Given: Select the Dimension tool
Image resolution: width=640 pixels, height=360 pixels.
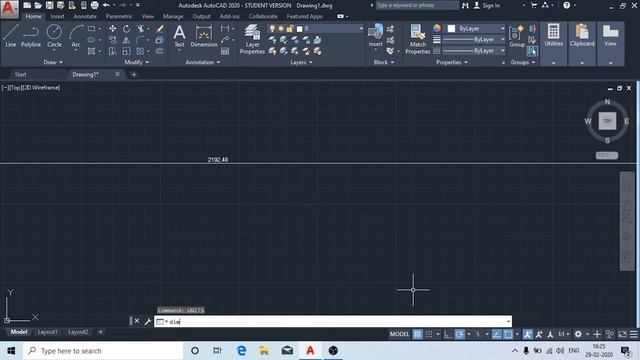Looking at the screenshot, I should (204, 36).
